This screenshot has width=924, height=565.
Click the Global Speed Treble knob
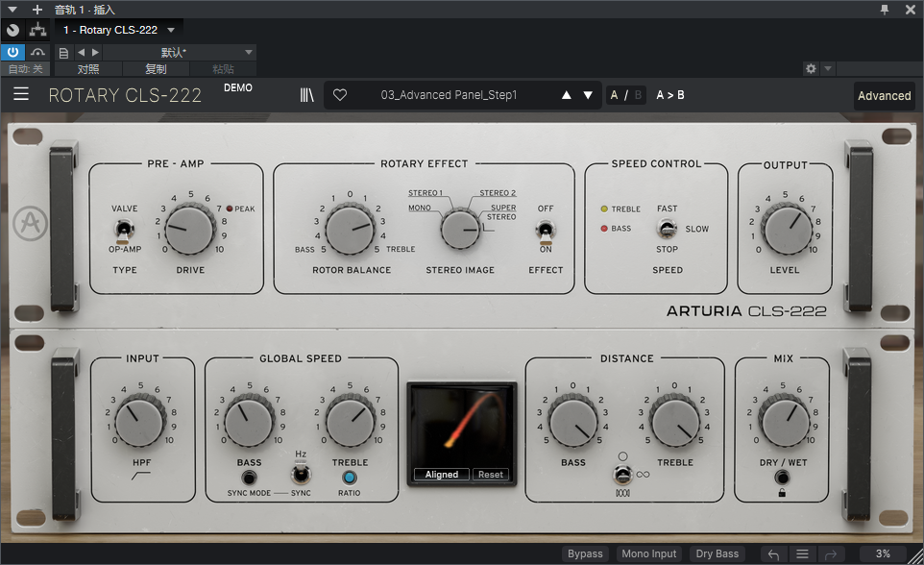coord(351,421)
